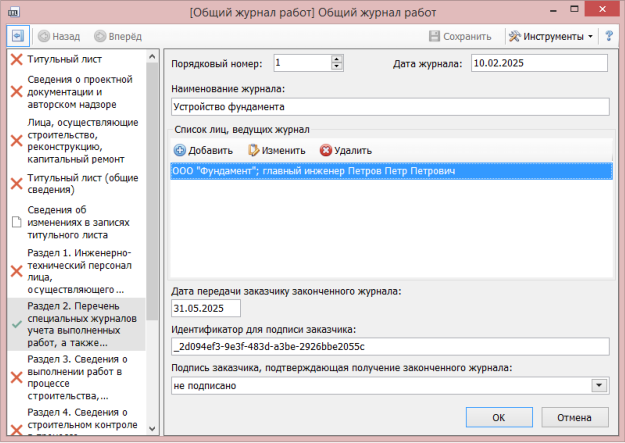Click the Сохранить floppy disk button

pos(460,37)
